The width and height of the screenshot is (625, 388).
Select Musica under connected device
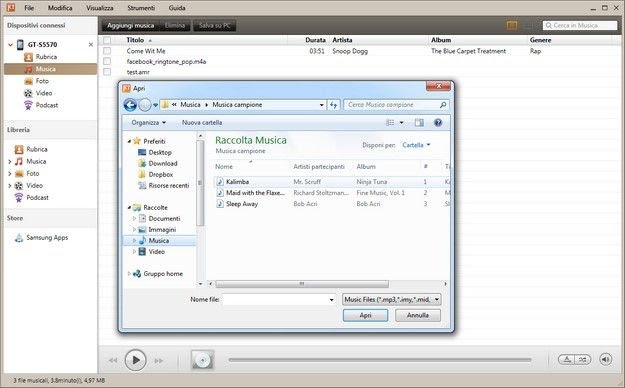coord(51,69)
